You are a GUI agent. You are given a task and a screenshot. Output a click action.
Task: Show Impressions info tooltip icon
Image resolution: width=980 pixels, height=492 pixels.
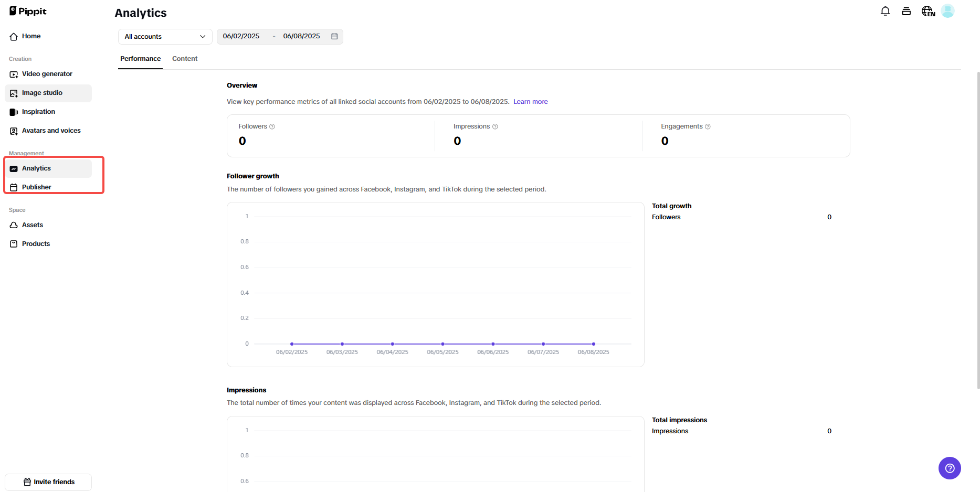[x=495, y=126]
